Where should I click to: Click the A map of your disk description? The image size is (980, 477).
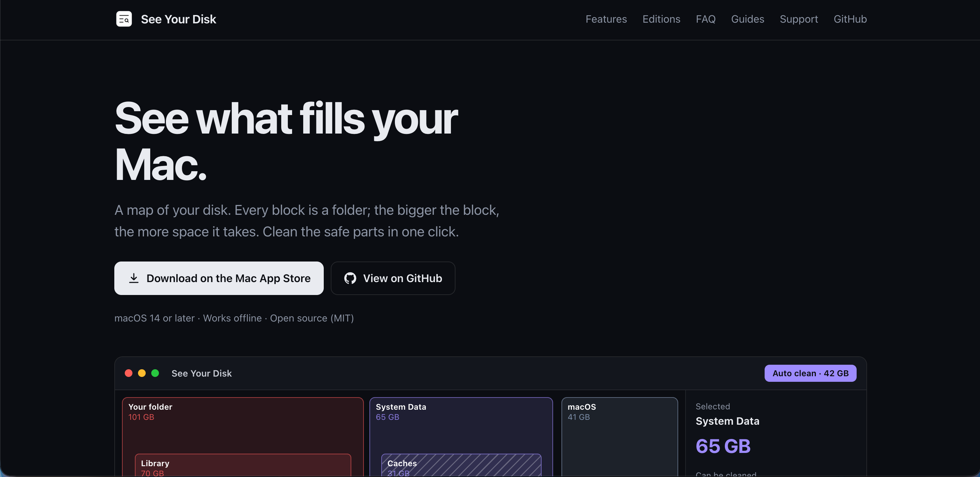pyautogui.click(x=307, y=221)
